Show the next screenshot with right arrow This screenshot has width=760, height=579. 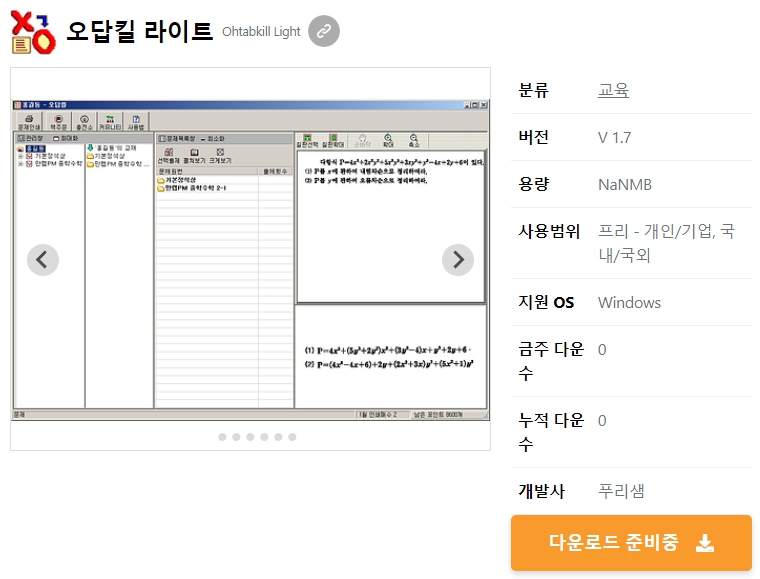point(458,260)
